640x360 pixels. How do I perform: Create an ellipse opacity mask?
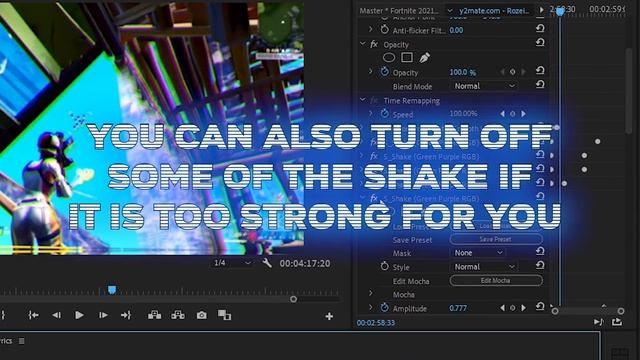(x=389, y=58)
